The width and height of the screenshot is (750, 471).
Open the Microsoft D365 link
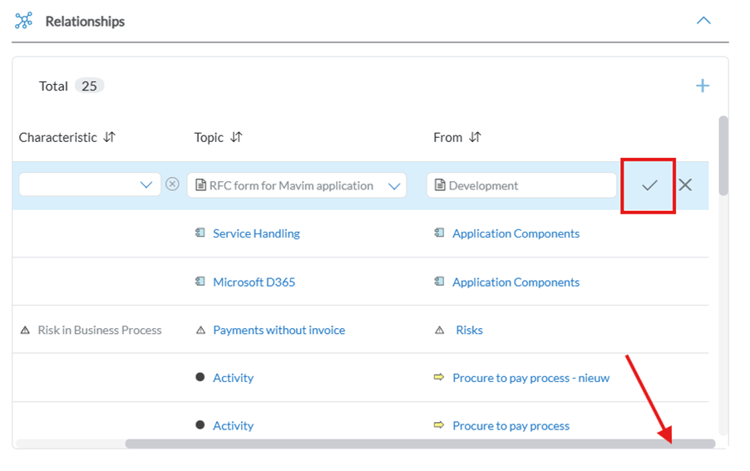click(x=254, y=282)
